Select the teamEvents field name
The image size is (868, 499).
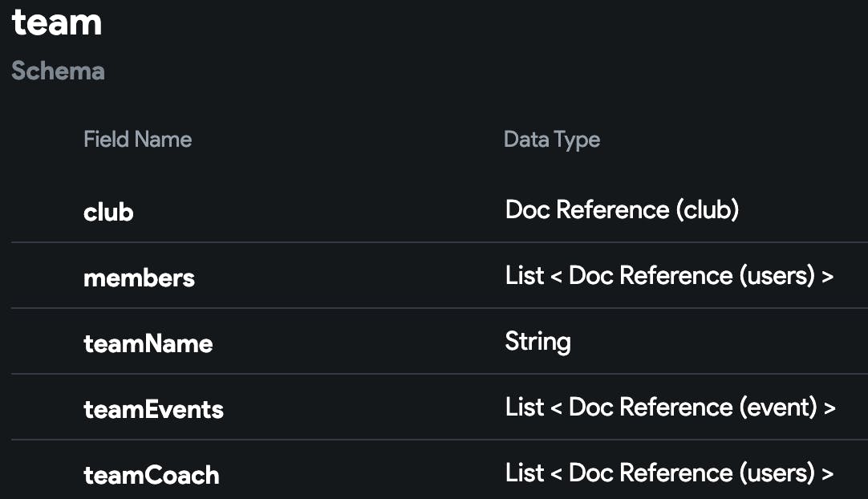153,409
